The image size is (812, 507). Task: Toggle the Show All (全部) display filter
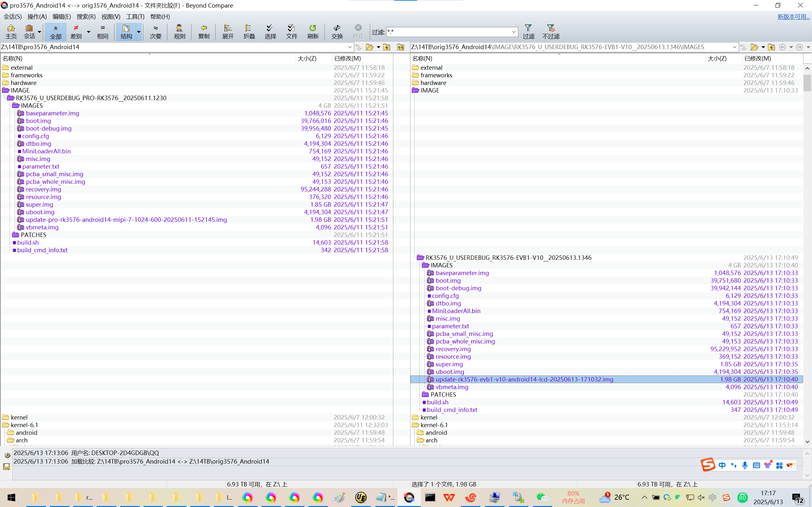point(56,31)
